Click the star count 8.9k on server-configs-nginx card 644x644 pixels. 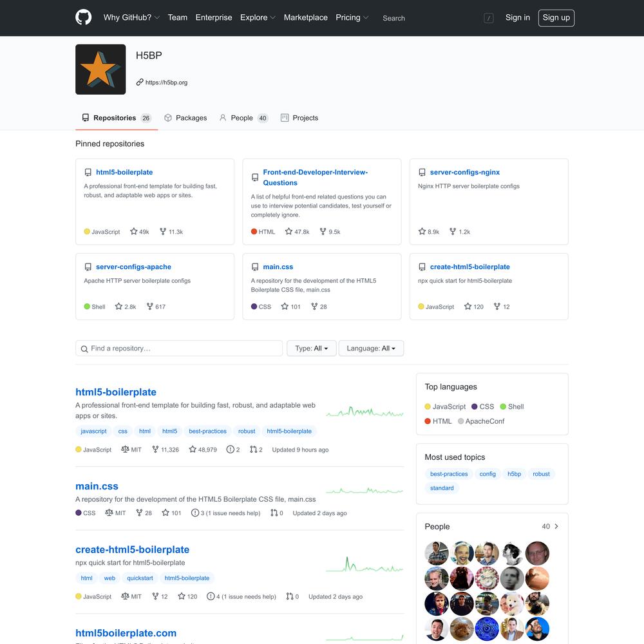[x=429, y=232]
